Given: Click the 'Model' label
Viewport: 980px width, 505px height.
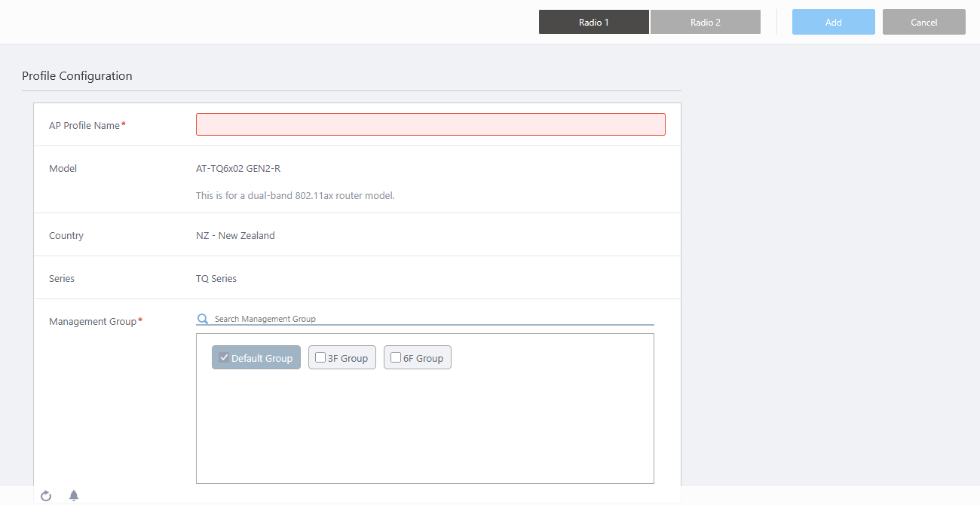Looking at the screenshot, I should click(x=63, y=168).
